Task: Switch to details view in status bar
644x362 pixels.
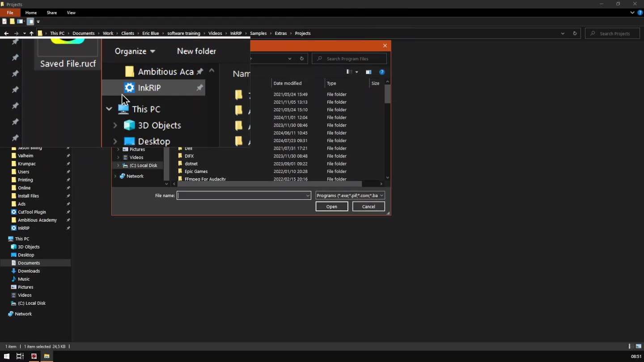Action: (x=631, y=346)
